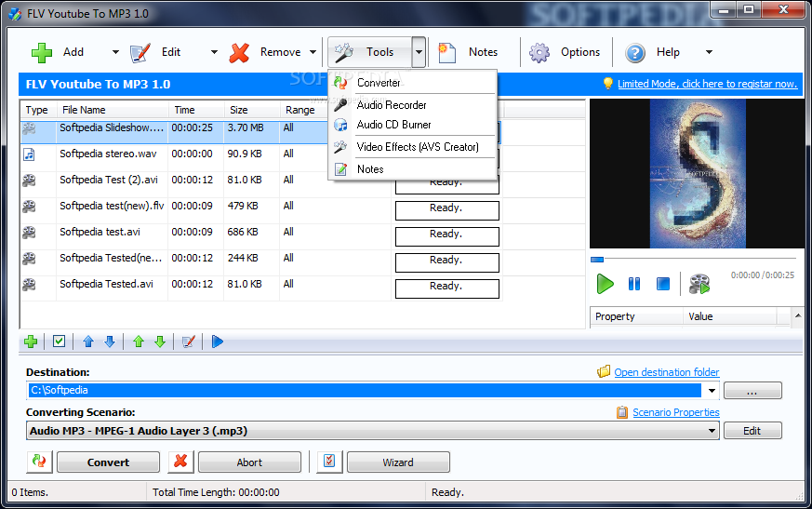This screenshot has height=509, width=812.
Task: Choose Audio Recorder menu entry
Action: pyautogui.click(x=413, y=105)
